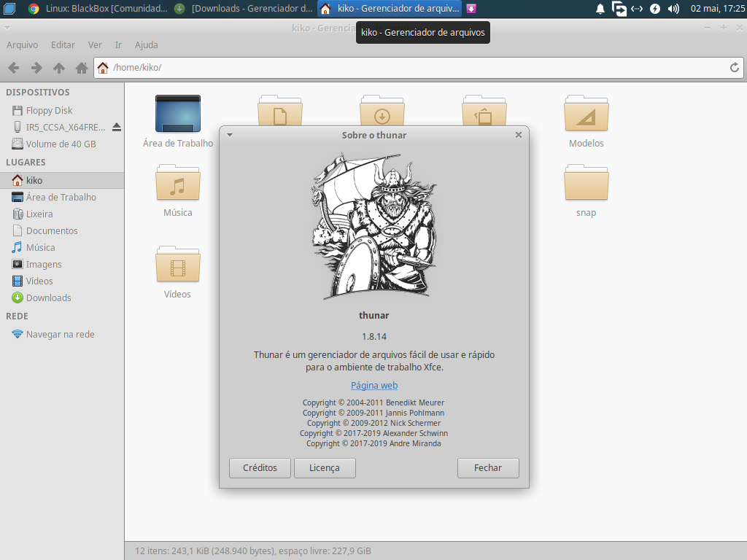
Task: Open the Sobre o thunar window menu arrow
Action: tap(230, 135)
